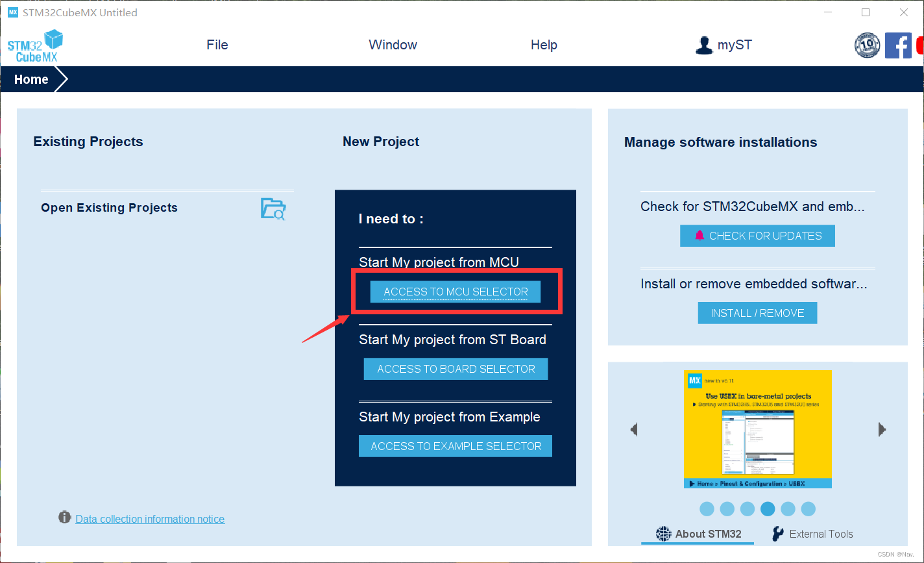Click the myST account menu

click(723, 45)
